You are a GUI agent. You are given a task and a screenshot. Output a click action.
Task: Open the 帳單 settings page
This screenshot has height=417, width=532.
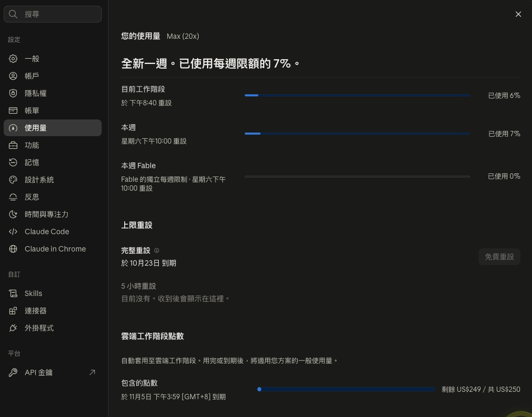click(x=52, y=111)
